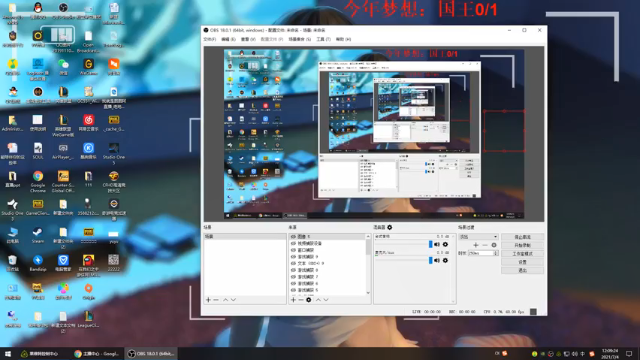The image size is (640, 360).
Task: Open the scene transition type dropdown
Action: 478,237
